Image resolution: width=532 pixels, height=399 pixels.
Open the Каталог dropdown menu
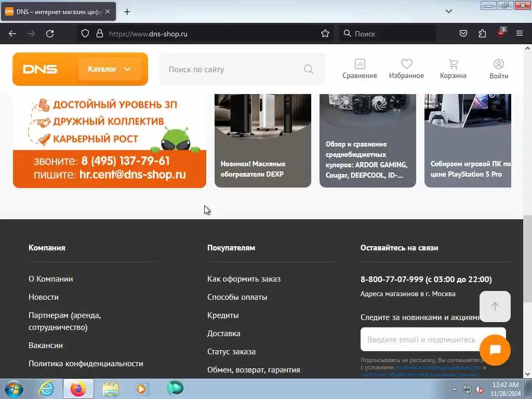[110, 69]
